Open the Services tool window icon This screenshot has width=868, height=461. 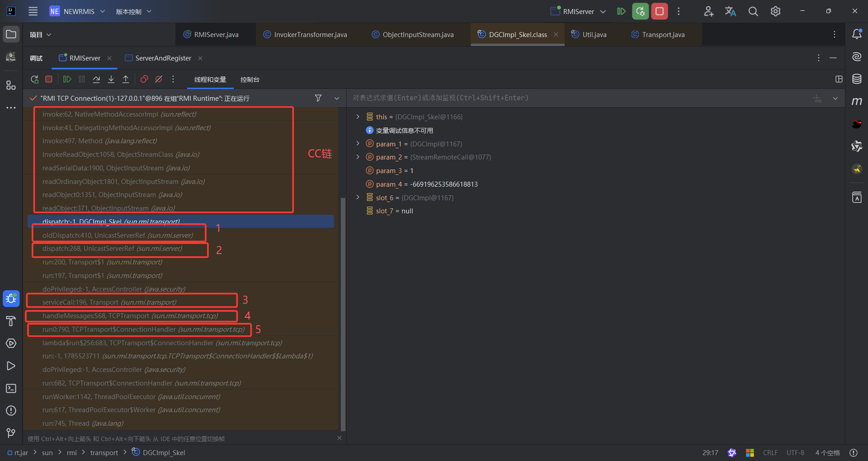pyautogui.click(x=11, y=343)
